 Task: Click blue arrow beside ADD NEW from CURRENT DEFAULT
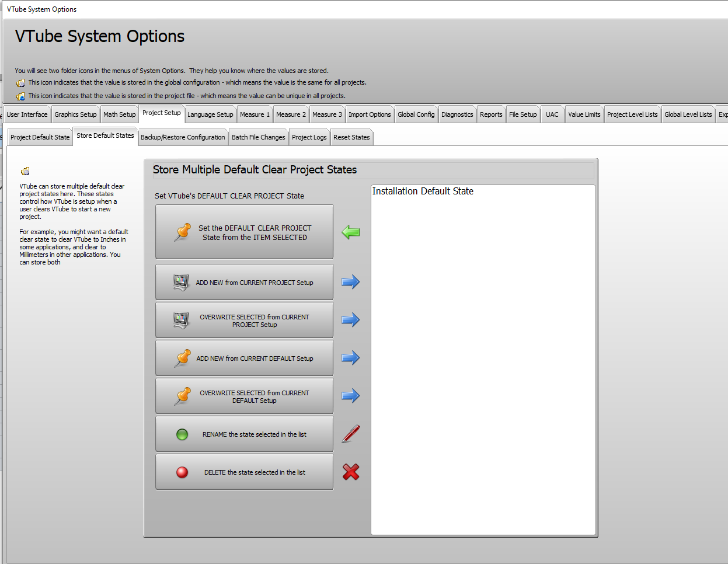[351, 358]
